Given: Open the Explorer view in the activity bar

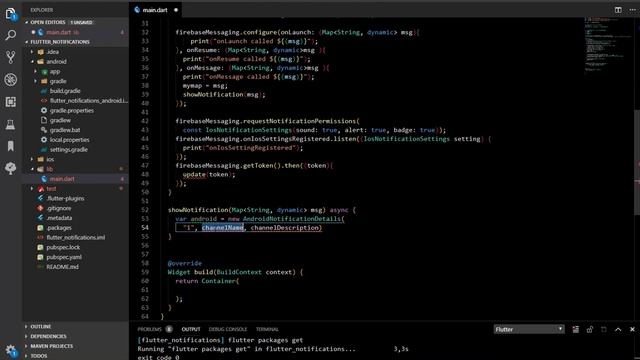Looking at the screenshot, I should (x=11, y=14).
